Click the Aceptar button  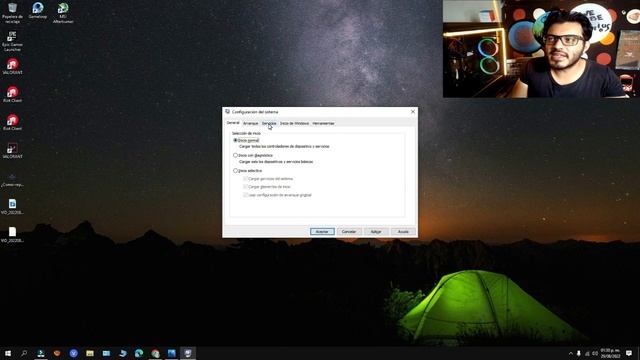[x=322, y=231]
